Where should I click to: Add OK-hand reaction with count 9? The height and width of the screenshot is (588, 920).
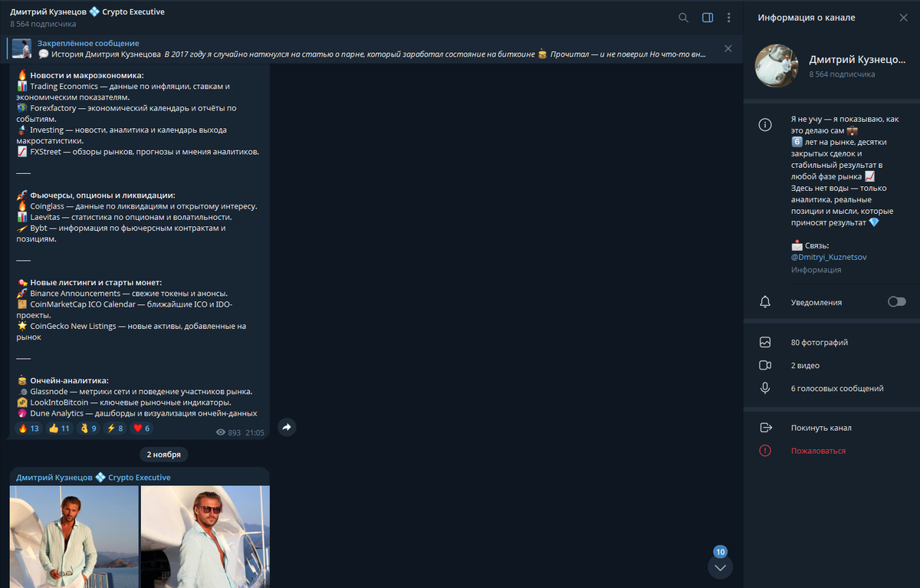pos(88,429)
